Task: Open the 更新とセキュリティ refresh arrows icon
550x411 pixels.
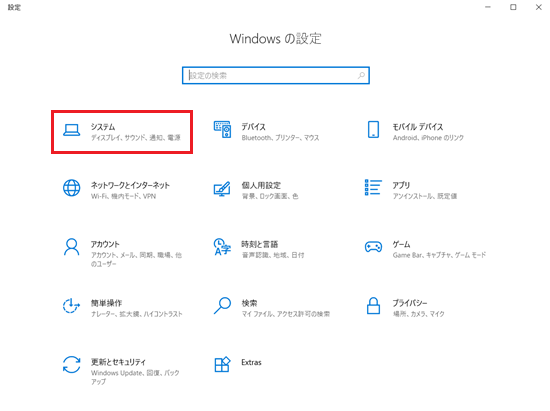Action: pos(72,365)
